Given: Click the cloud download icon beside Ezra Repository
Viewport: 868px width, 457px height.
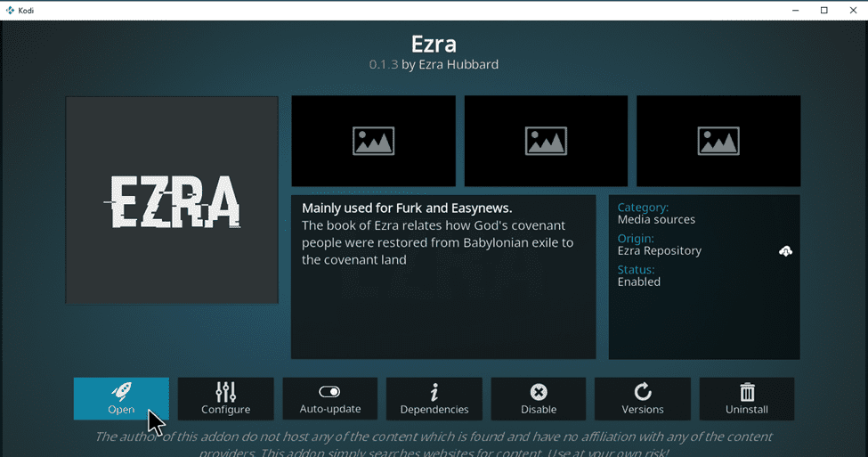Looking at the screenshot, I should click(x=785, y=251).
